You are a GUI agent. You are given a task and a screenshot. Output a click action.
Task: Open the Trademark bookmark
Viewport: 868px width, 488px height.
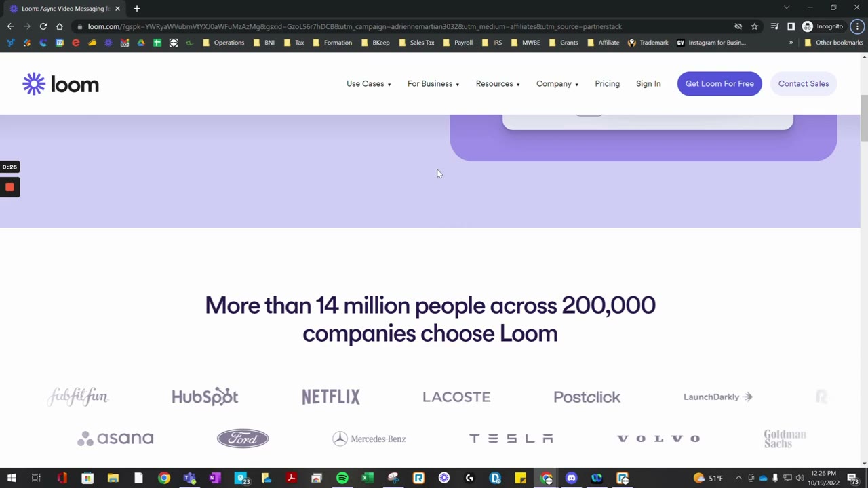point(648,43)
